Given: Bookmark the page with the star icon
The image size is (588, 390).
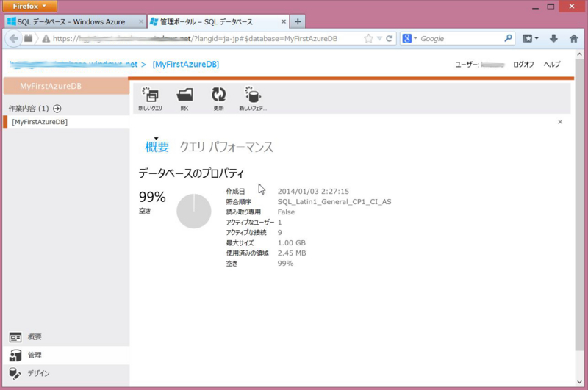Looking at the screenshot, I should coord(369,38).
